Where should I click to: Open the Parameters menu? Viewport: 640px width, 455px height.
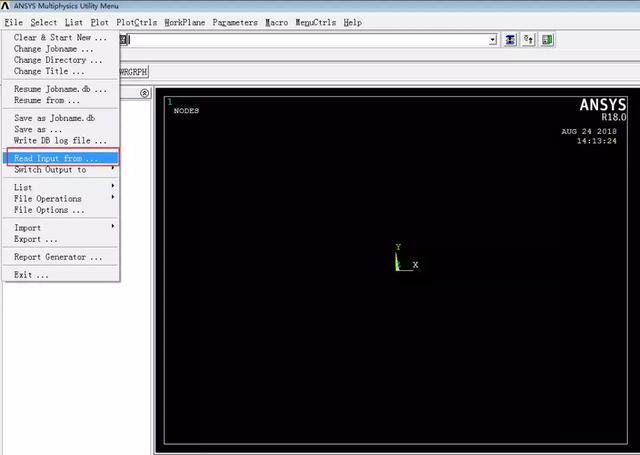pyautogui.click(x=235, y=22)
